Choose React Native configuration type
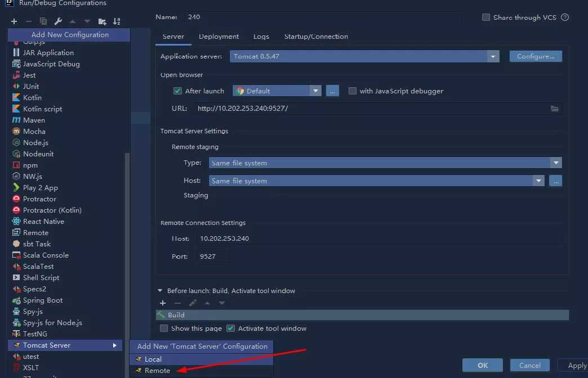 43,222
